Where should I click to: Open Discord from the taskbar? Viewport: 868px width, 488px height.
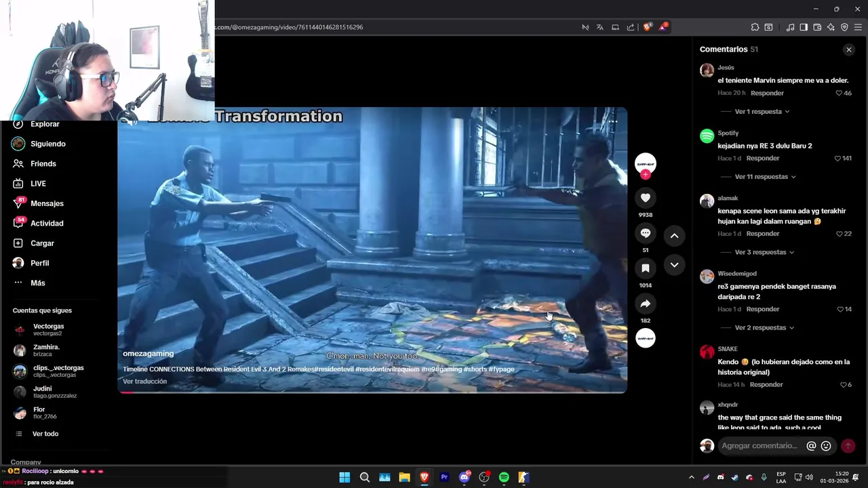(x=465, y=477)
